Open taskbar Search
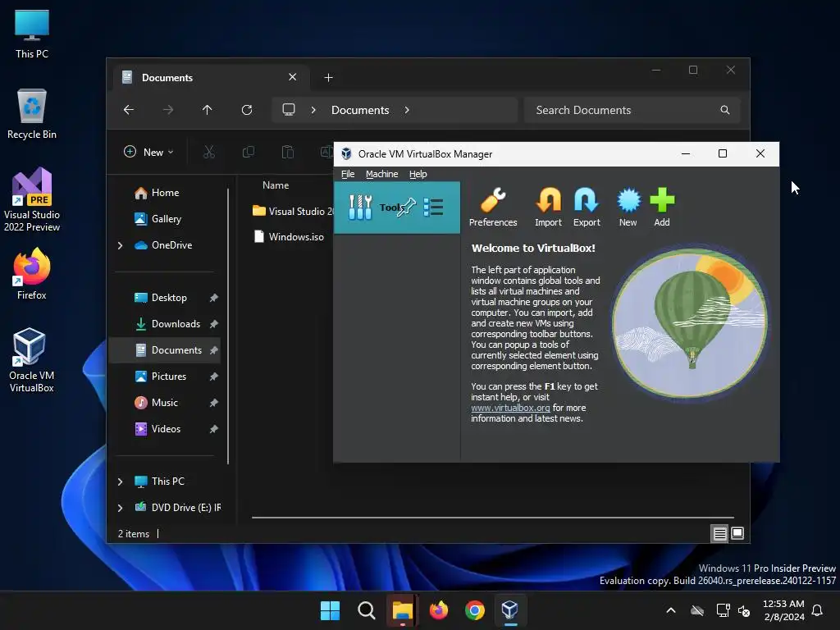 pyautogui.click(x=367, y=610)
